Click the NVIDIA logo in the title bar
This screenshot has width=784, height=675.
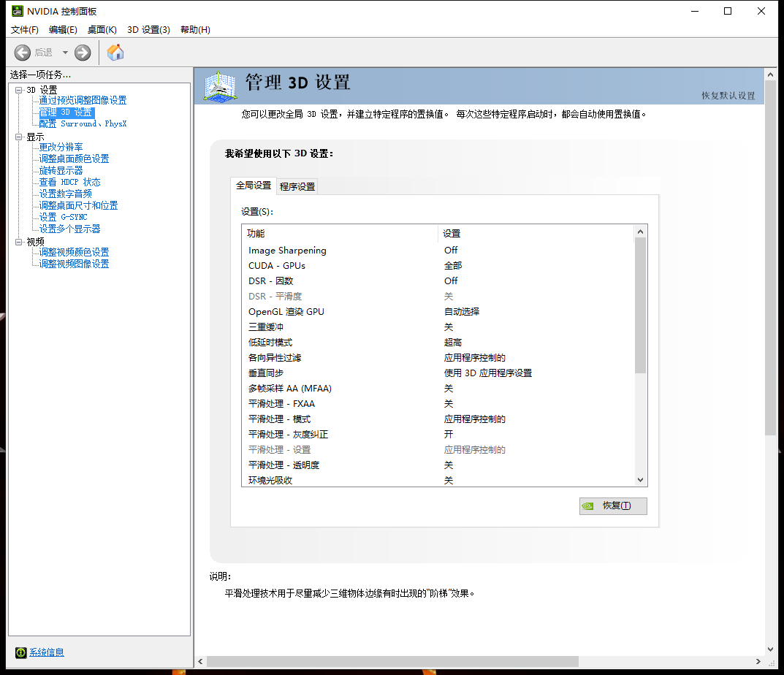click(16, 11)
